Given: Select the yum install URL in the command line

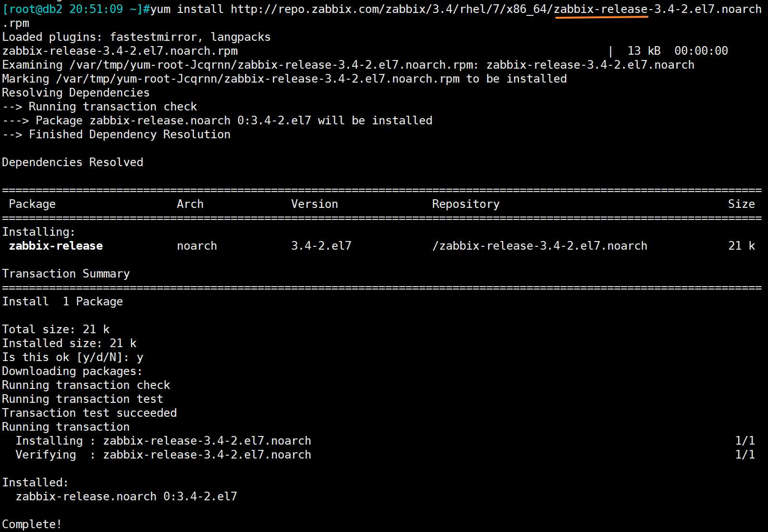Looking at the screenshot, I should click(x=496, y=9).
